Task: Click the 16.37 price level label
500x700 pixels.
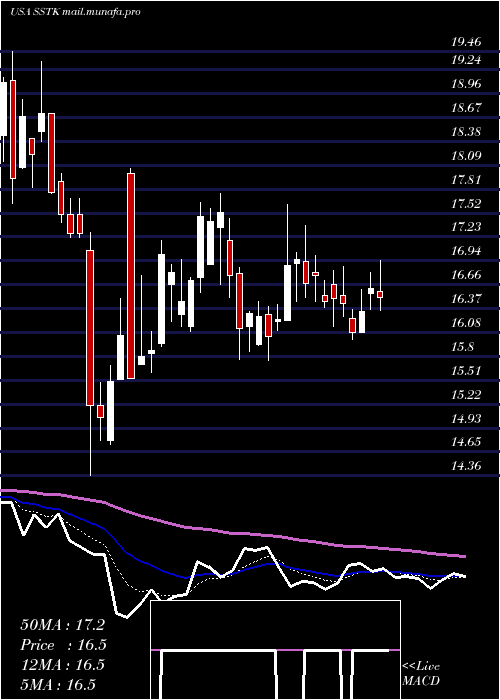Action: (466, 299)
